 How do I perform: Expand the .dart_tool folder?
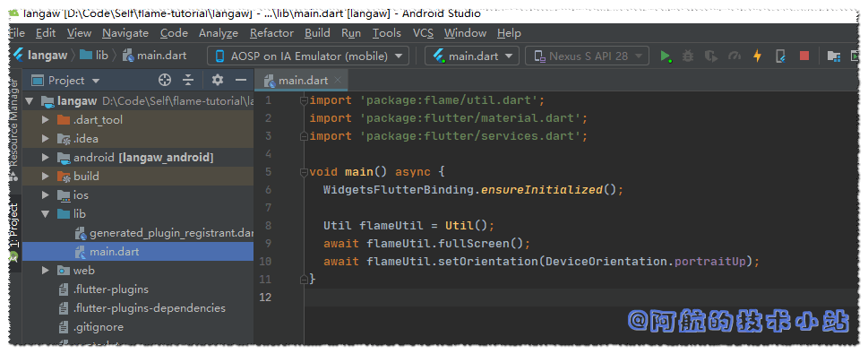pyautogui.click(x=46, y=120)
